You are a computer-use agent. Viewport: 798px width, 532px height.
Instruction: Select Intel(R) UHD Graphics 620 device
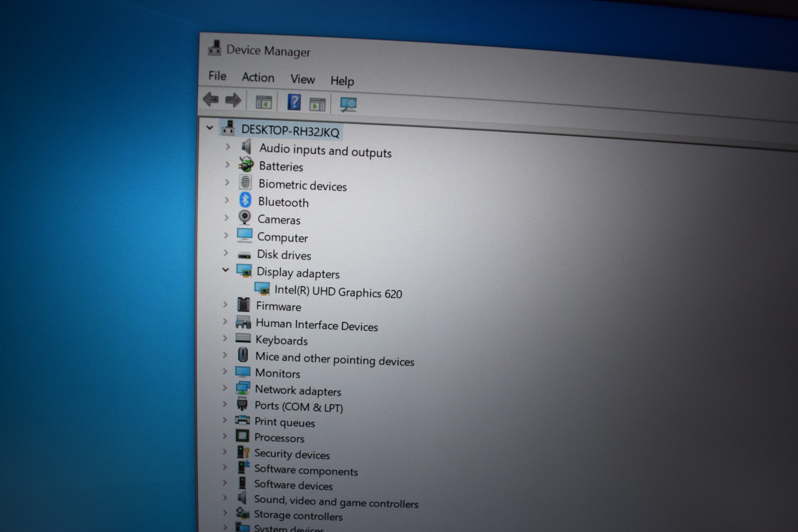point(338,292)
